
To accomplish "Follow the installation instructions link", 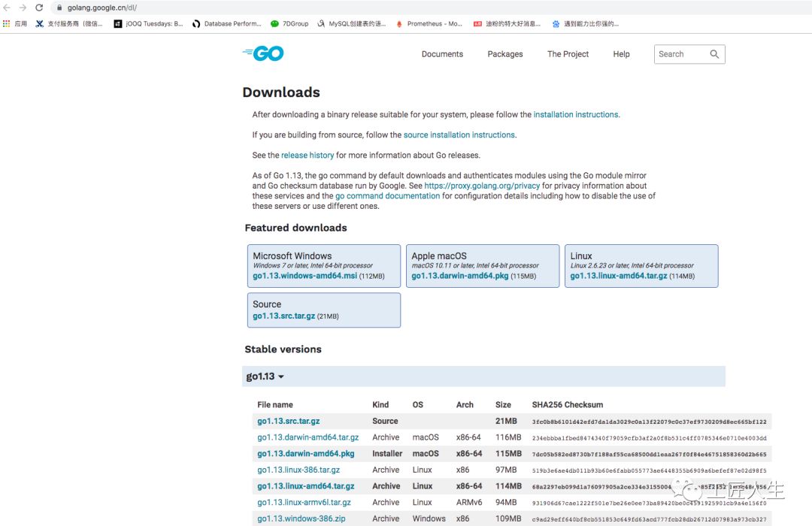I will (x=576, y=114).
